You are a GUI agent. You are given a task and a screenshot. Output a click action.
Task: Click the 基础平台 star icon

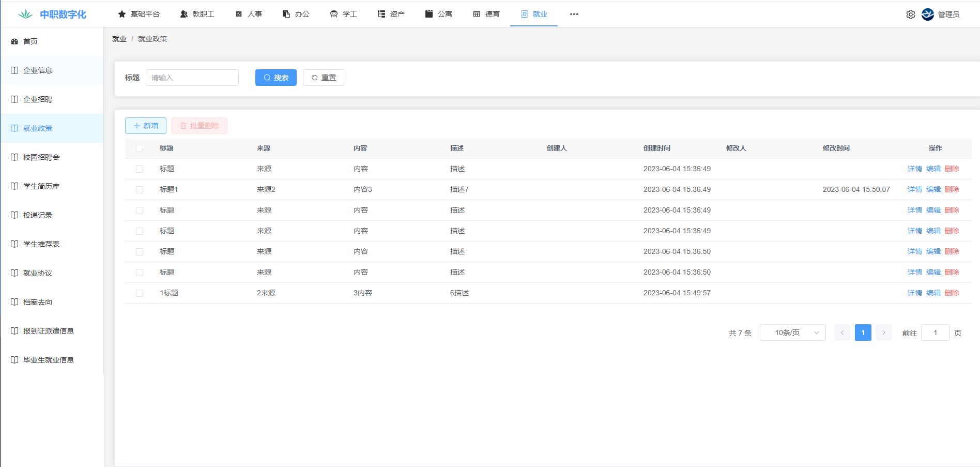122,14
